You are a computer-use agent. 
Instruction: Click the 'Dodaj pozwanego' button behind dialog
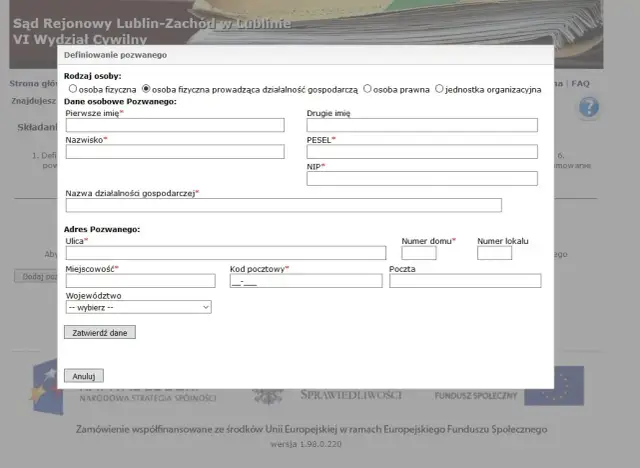36,276
